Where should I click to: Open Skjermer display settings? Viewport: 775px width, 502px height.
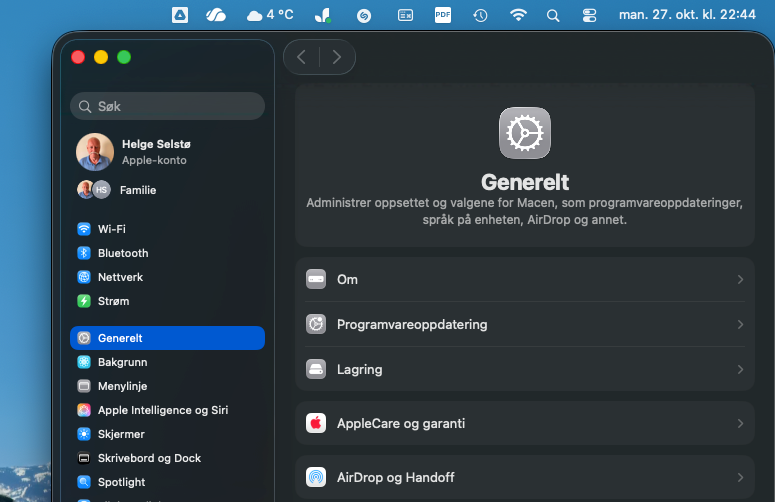pos(121,434)
